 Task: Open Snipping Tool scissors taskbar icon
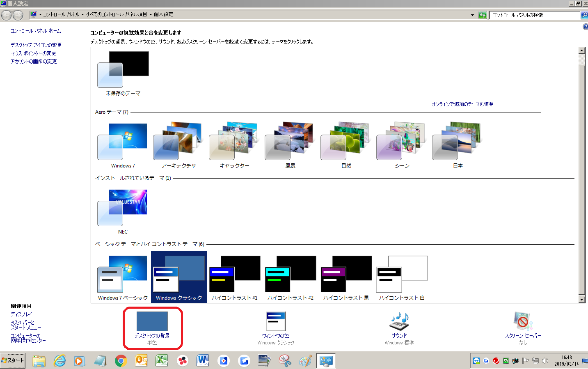pos(285,361)
